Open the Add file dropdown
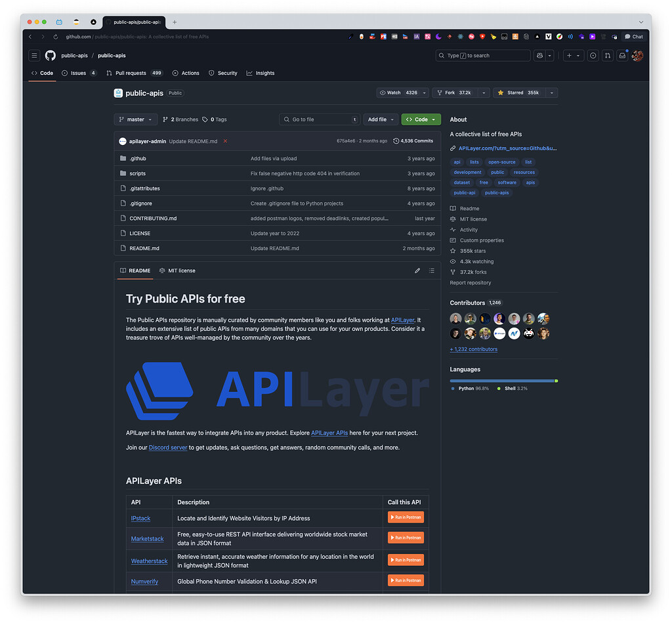The height and width of the screenshot is (623, 672). [x=381, y=119]
